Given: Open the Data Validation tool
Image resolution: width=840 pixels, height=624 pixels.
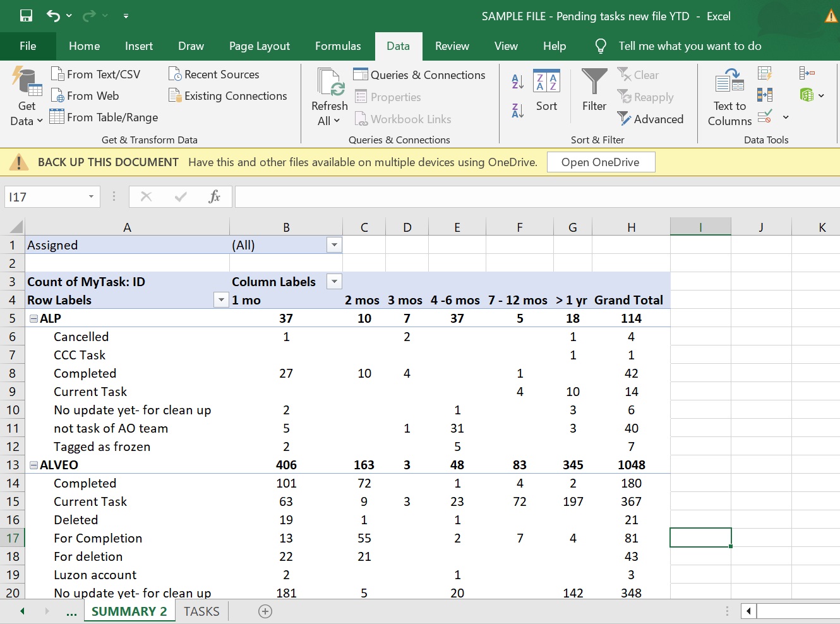Looking at the screenshot, I should click(x=765, y=117).
